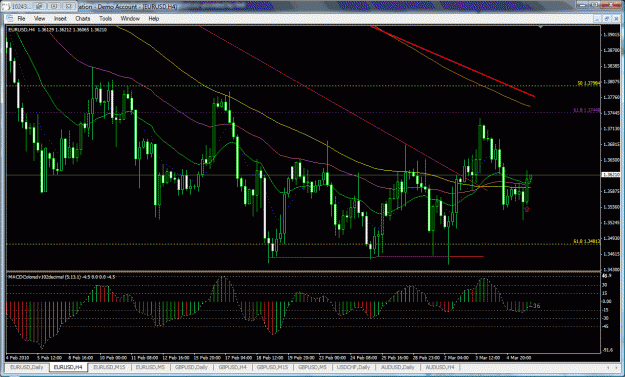This screenshot has height=377, width=625.
Task: Click the 4 Mar 20:00 time label
Action: pos(519,358)
